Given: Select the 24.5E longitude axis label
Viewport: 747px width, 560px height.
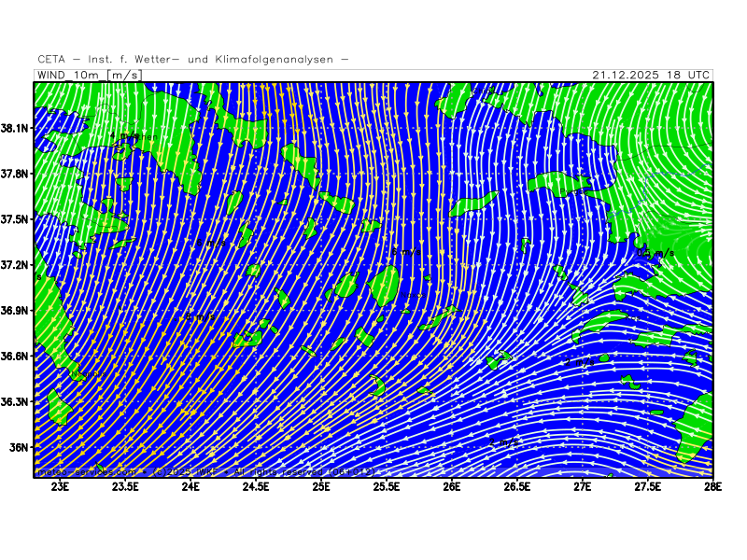Looking at the screenshot, I should [x=256, y=486].
